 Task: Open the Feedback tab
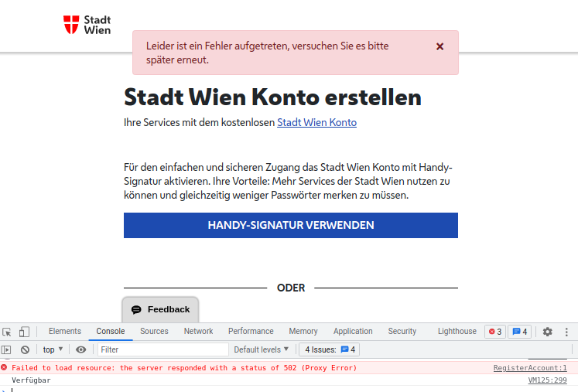pos(160,309)
